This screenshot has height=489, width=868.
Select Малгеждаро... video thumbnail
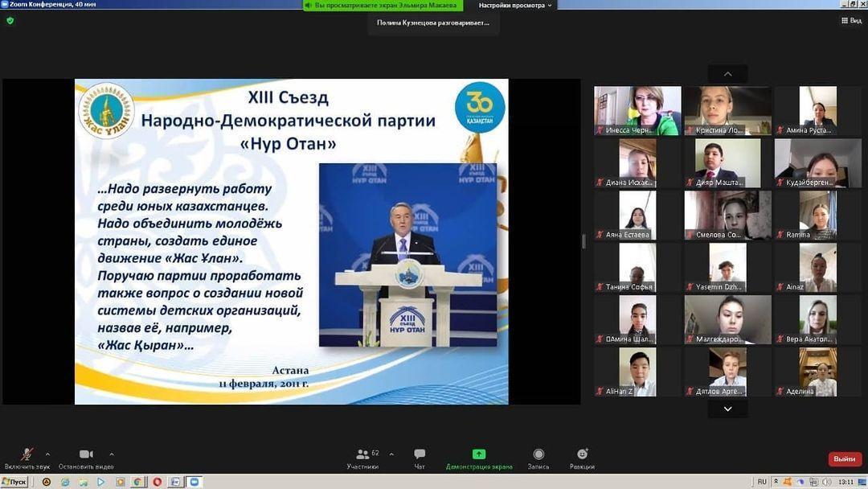pyautogui.click(x=727, y=319)
